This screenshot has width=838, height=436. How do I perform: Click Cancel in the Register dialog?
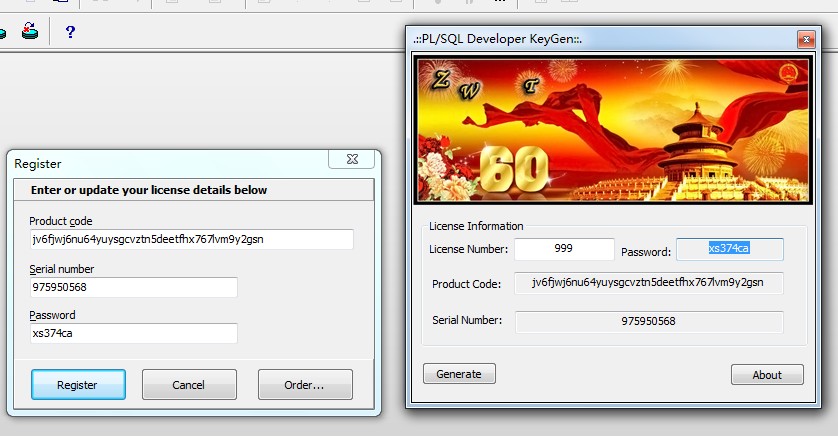pos(189,385)
